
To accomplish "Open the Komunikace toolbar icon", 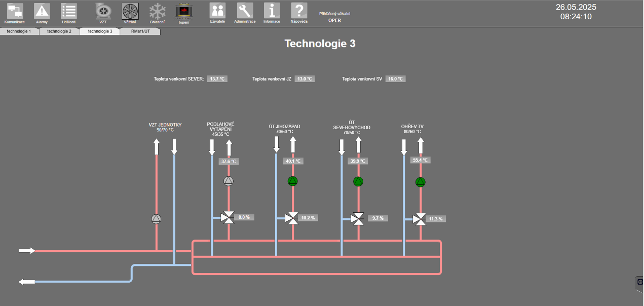I will [15, 11].
